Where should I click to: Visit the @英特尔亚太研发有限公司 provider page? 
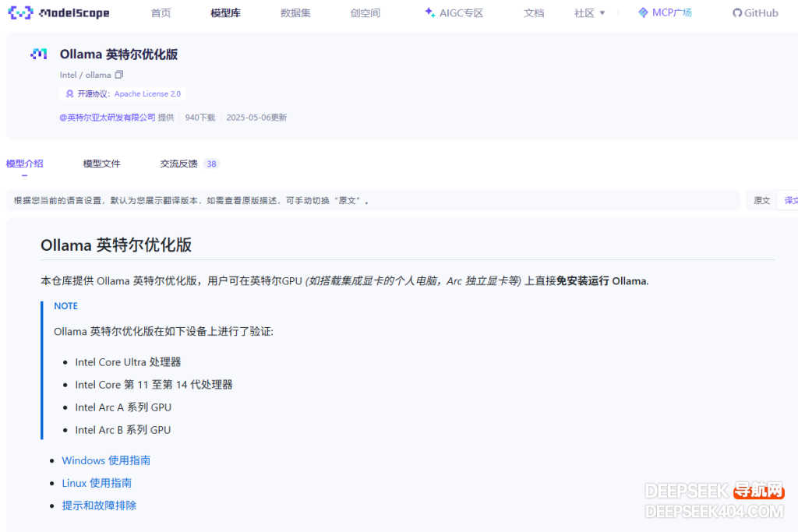(108, 117)
